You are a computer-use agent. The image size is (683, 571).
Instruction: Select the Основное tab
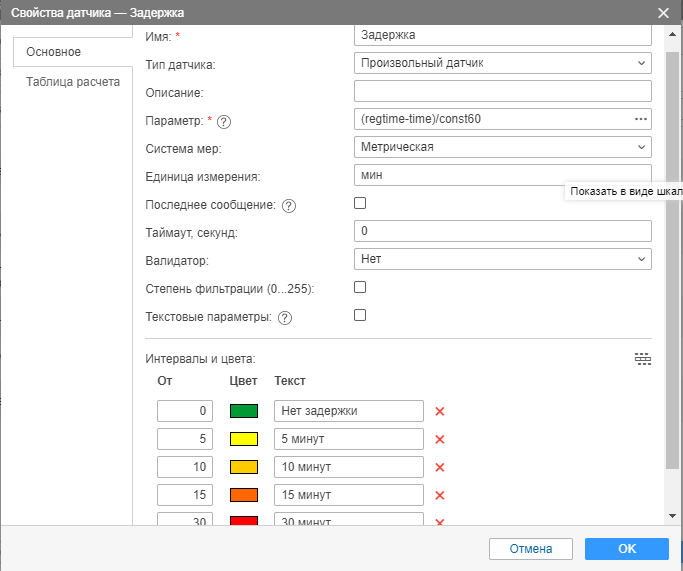click(x=54, y=51)
